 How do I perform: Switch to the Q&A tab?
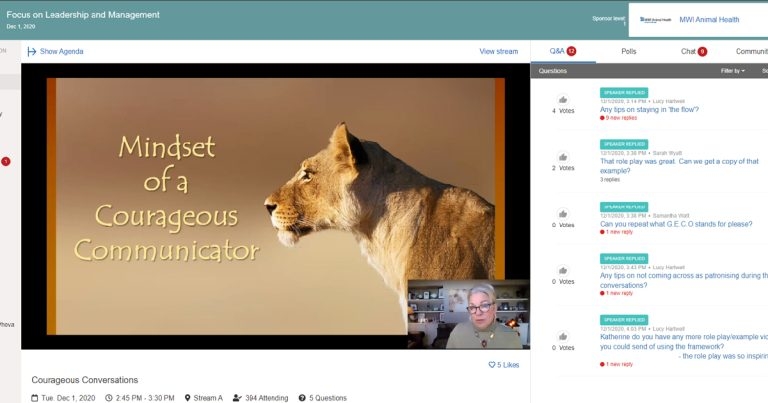tap(563, 51)
